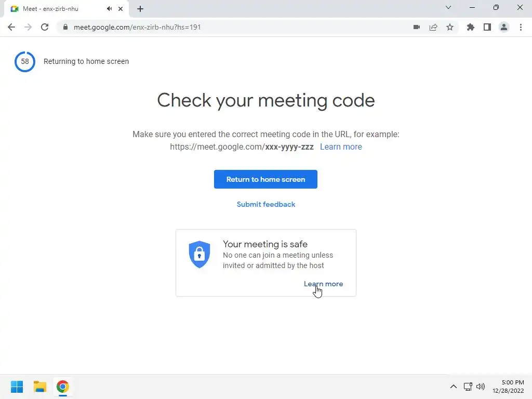Image resolution: width=532 pixels, height=399 pixels.
Task: Open the Chrome three-dot menu
Action: (521, 27)
